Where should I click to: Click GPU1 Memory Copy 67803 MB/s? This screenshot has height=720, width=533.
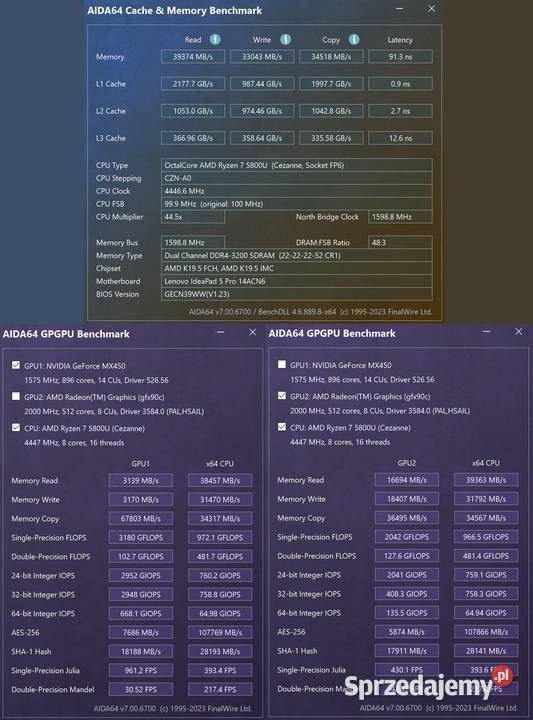[x=140, y=518]
